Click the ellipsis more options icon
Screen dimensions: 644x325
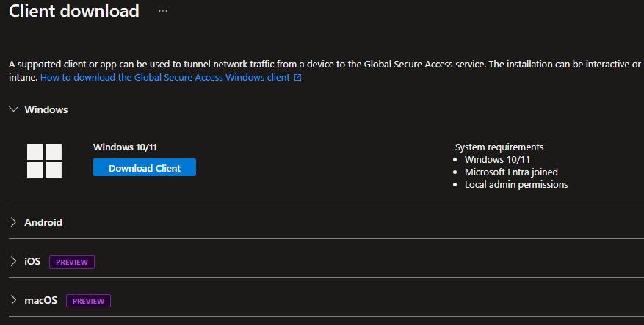163,11
